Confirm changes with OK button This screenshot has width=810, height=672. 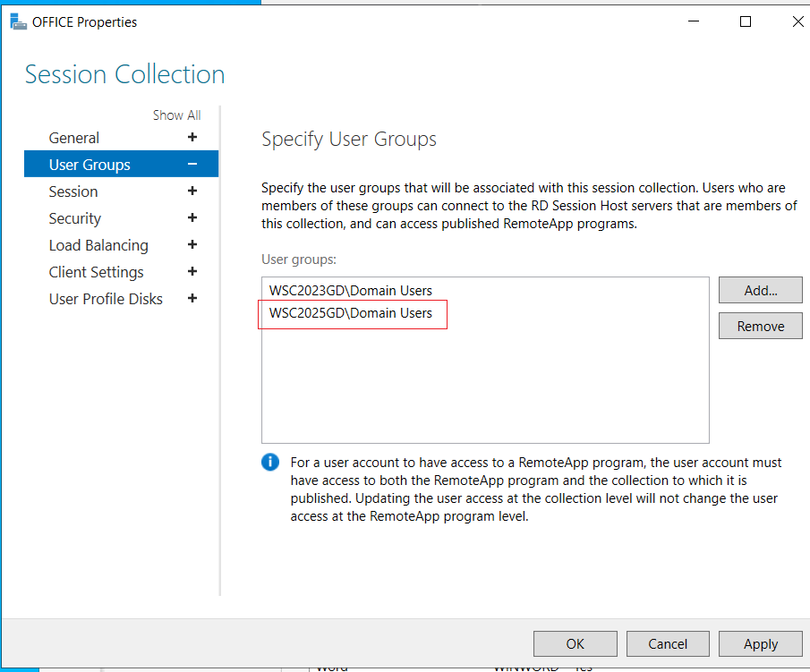pos(575,643)
